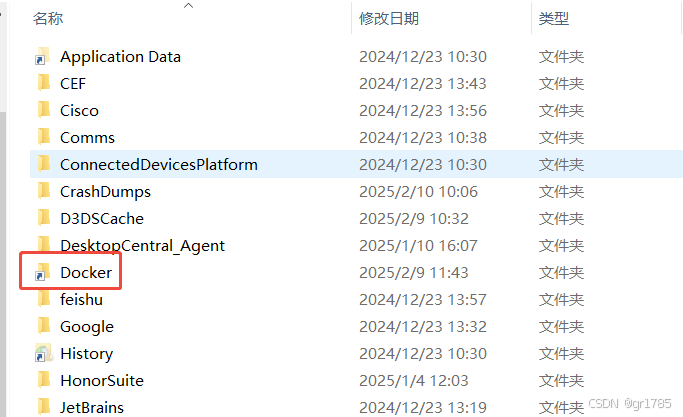Sort by the 名称 column header
Screen dimensions: 683x417
(48, 19)
